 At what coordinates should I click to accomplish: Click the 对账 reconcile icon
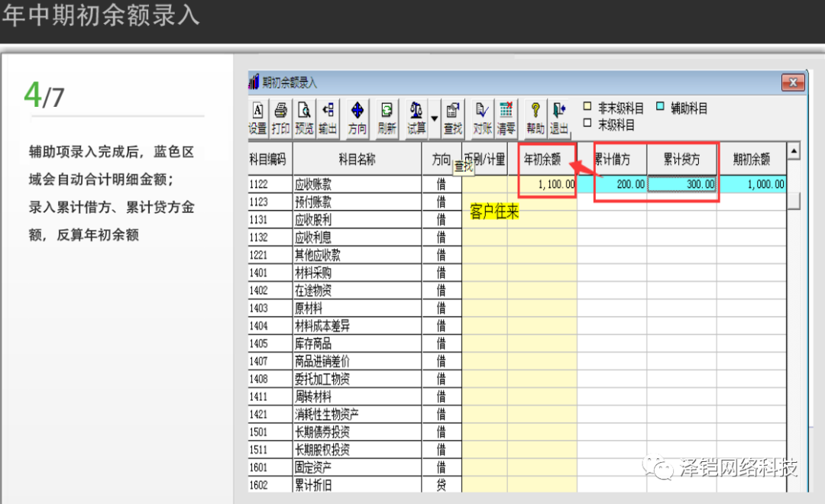(482, 118)
